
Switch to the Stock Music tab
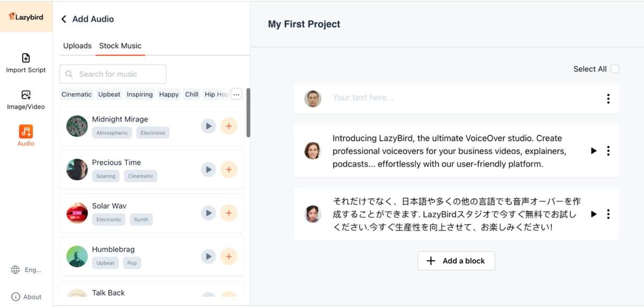tap(120, 46)
